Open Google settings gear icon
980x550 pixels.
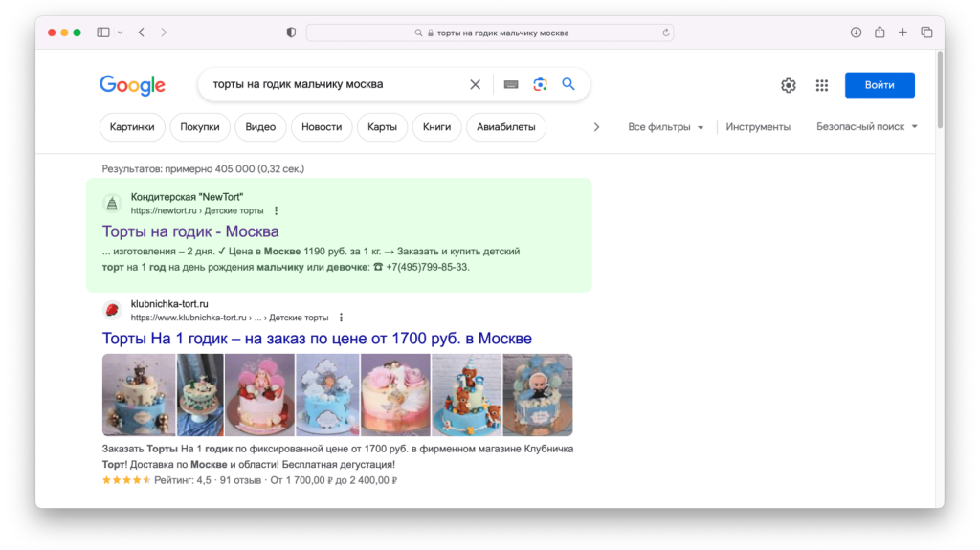[x=789, y=86]
